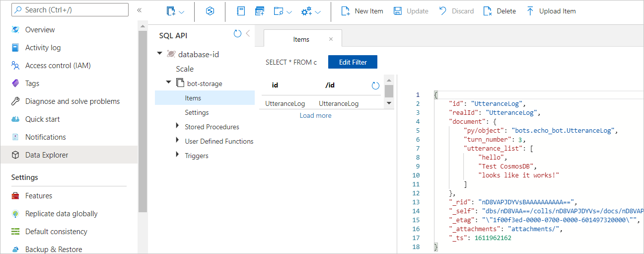Open the settings gear dropdown arrow

318,11
